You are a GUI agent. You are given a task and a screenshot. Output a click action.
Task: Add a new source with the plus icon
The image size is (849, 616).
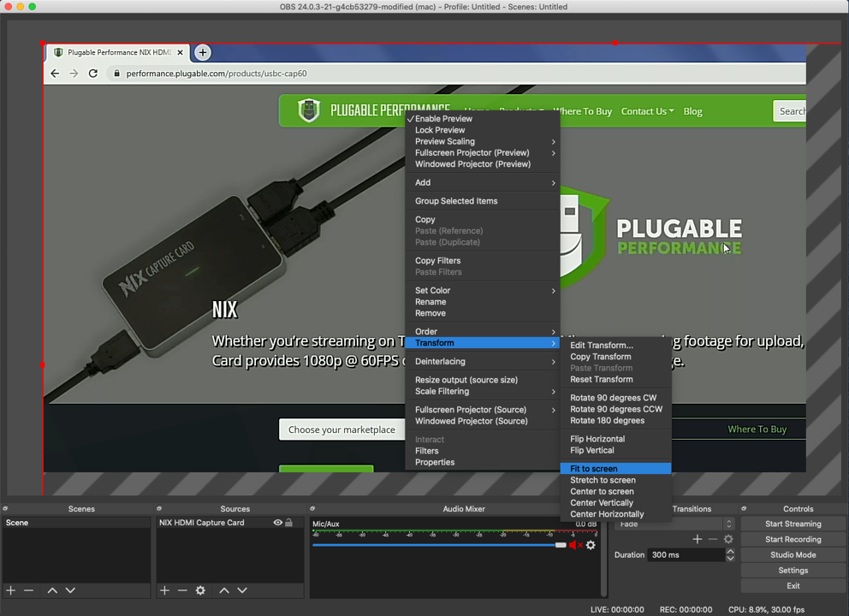(164, 589)
